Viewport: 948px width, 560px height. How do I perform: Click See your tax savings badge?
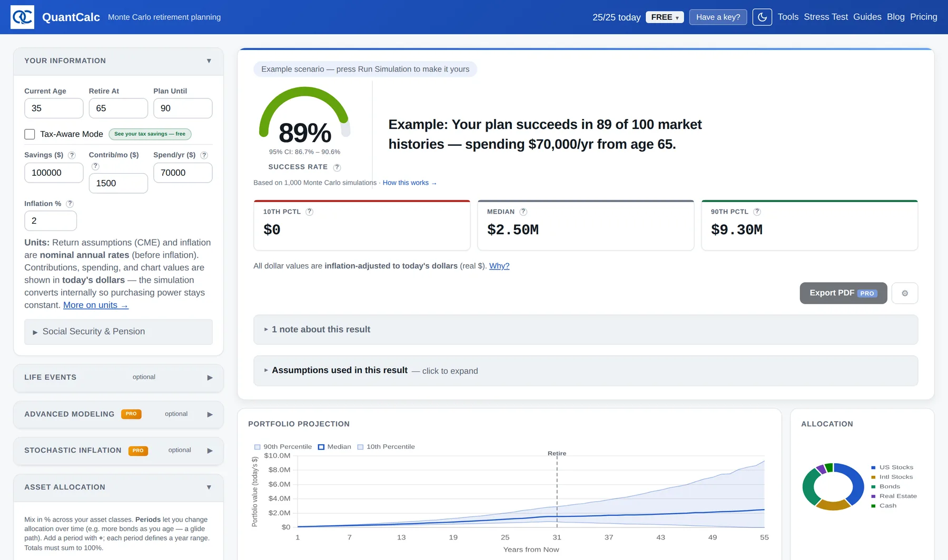150,134
